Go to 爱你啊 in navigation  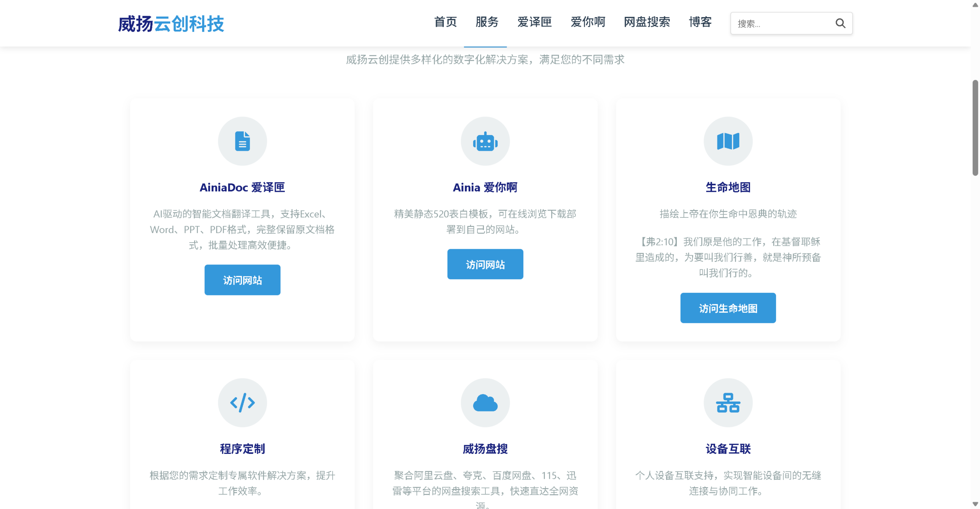point(588,22)
